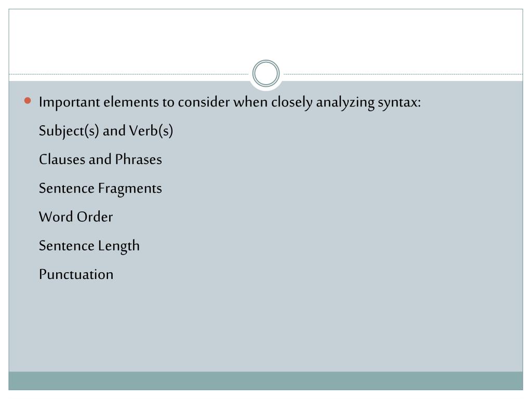Click the word 'closely' in the heading
The image size is (532, 399).
(292, 102)
